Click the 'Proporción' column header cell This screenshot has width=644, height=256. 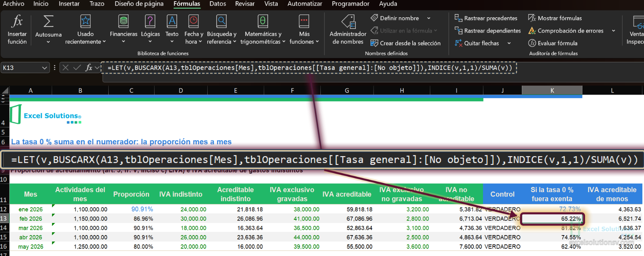[131, 194]
